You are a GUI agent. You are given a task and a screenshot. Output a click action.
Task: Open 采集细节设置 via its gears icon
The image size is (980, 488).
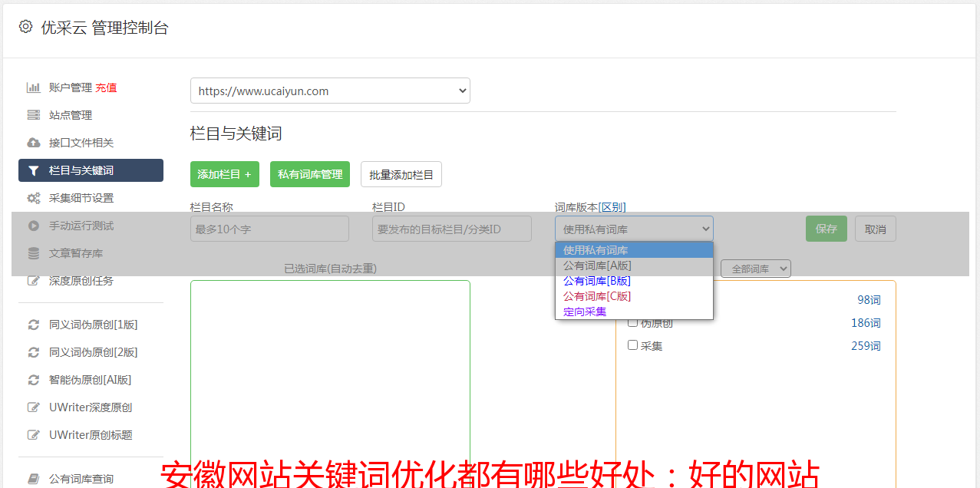coord(34,198)
